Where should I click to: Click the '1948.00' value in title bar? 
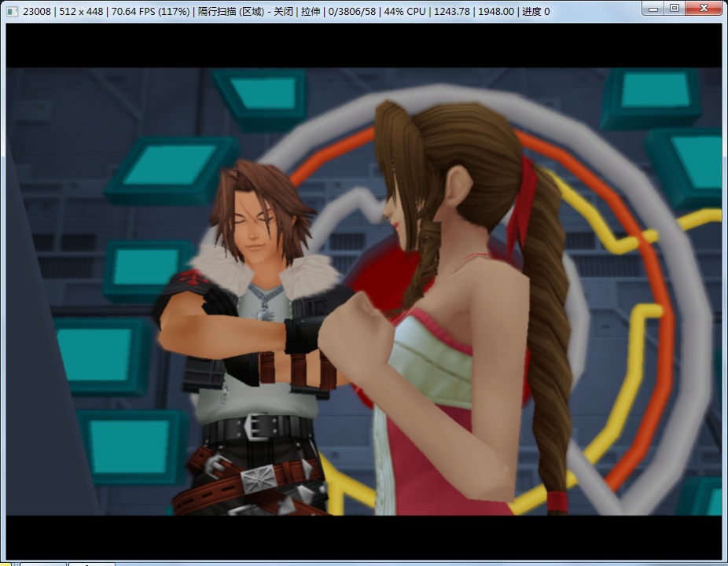click(496, 11)
